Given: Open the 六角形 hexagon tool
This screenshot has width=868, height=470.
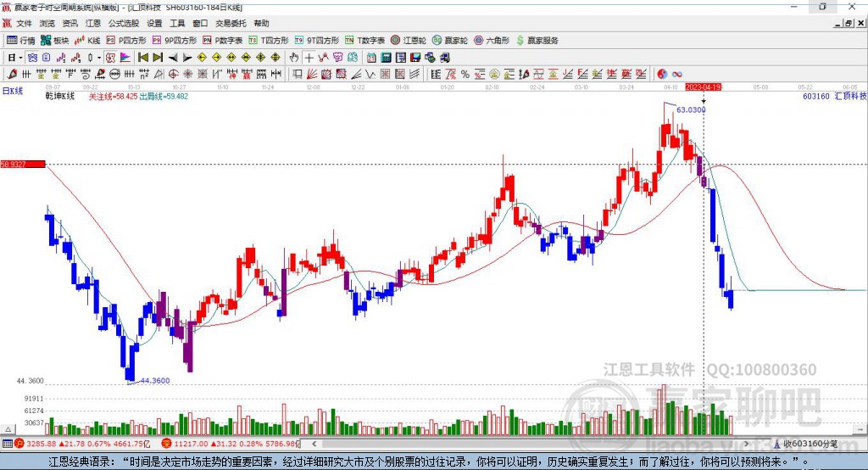Looking at the screenshot, I should (492, 41).
